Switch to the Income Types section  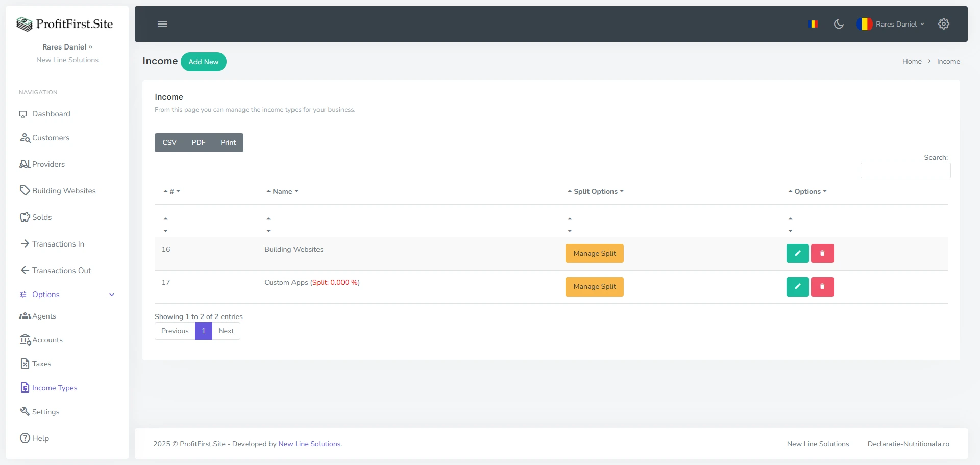click(55, 388)
